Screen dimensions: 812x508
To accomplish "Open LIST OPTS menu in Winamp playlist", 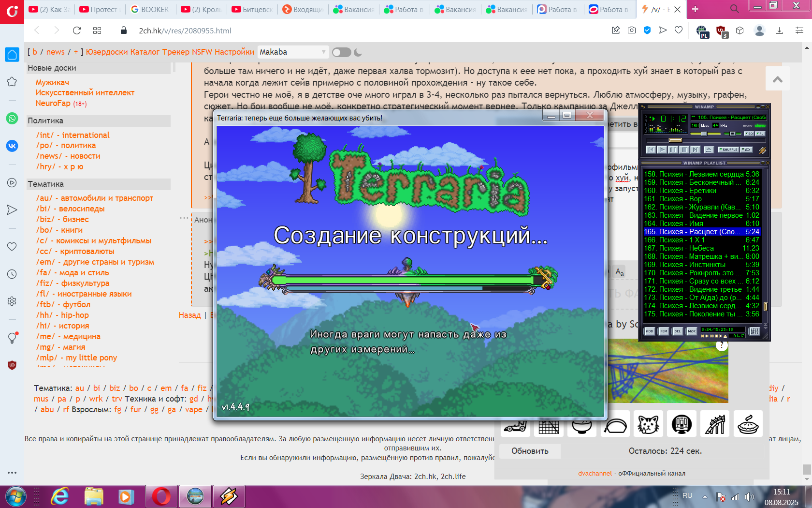I will pyautogui.click(x=754, y=331).
